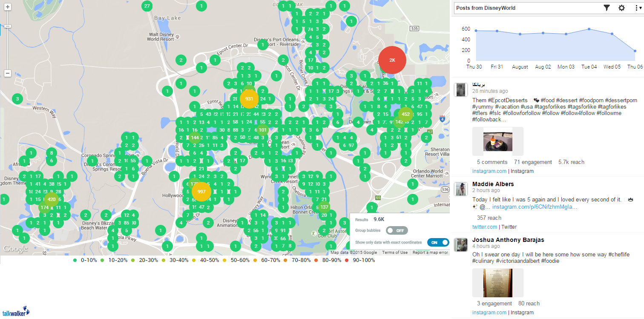644x319 pixels.
Task: Open the filter funnel icon
Action: pos(607,8)
